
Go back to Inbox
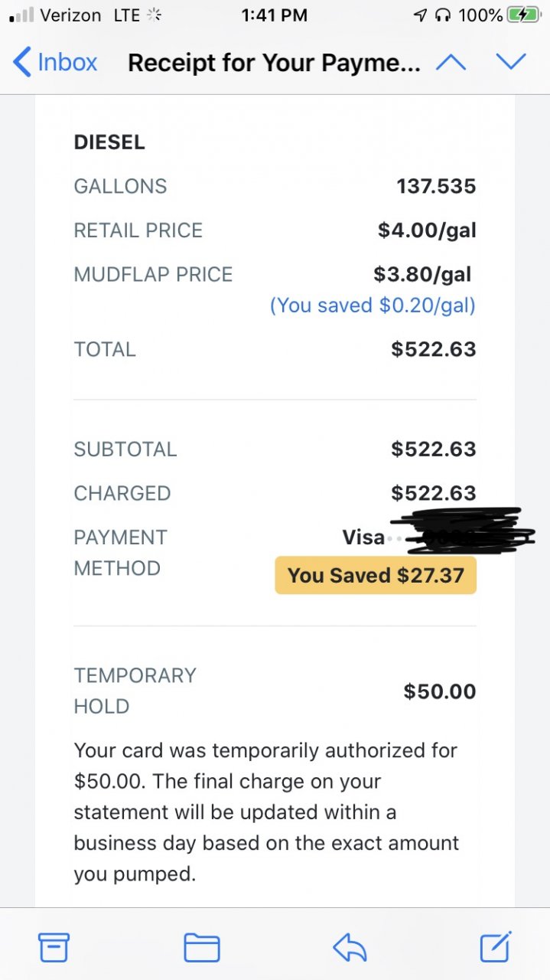coord(55,62)
